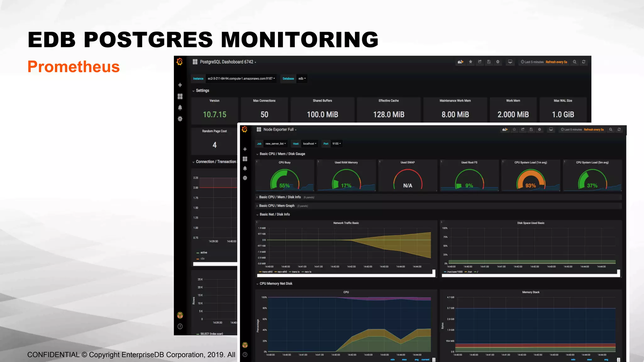Image resolution: width=644 pixels, height=362 pixels.
Task: Open Alerting bell in PostgreSQL Dashboard sidebar
Action: [x=180, y=107]
